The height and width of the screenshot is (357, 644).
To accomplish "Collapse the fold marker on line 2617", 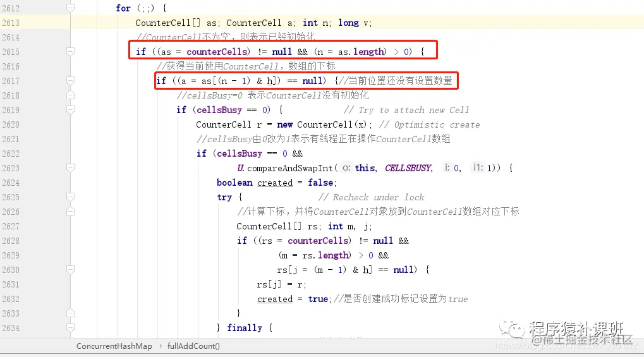I will tap(71, 81).
